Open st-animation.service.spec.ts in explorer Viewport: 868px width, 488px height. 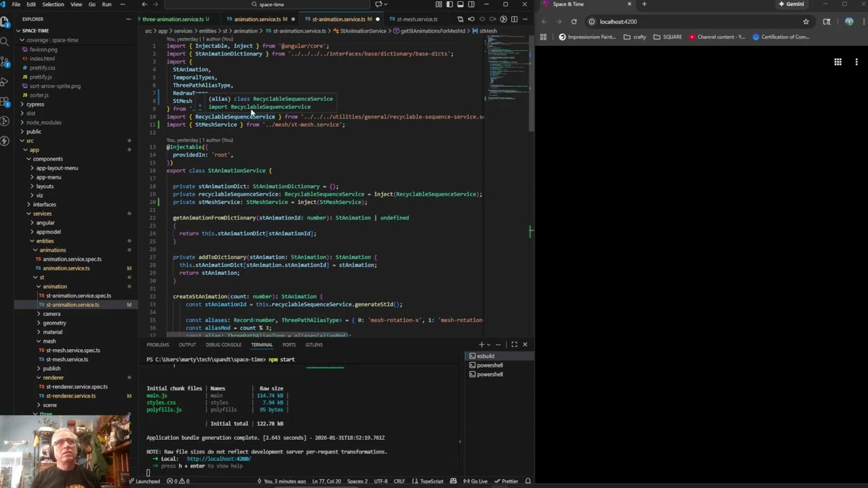(78, 296)
